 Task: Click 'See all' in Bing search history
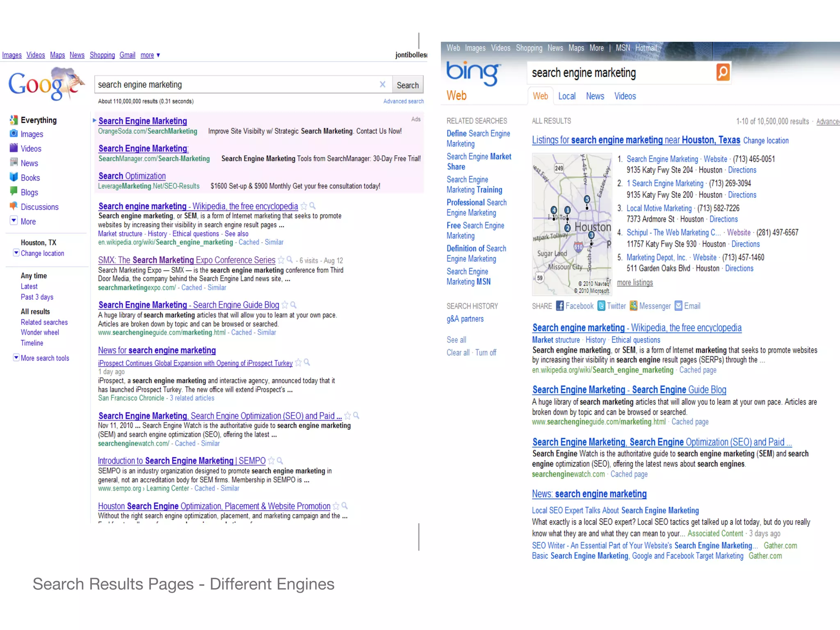456,340
